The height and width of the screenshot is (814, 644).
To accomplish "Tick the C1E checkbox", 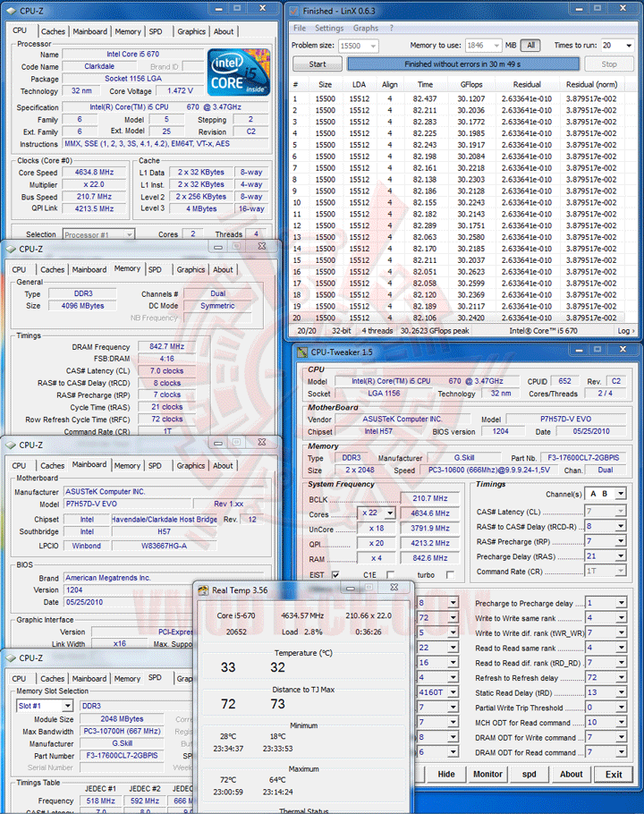I will click(x=390, y=574).
